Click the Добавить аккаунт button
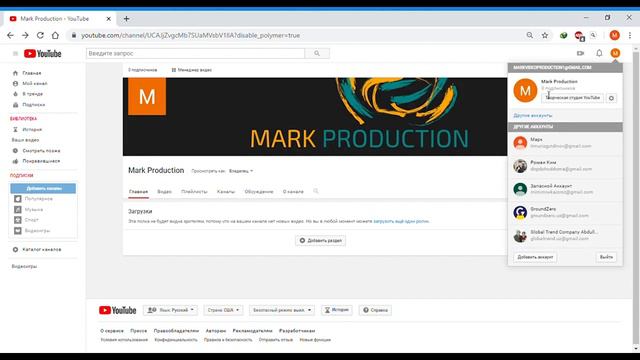 click(x=535, y=257)
